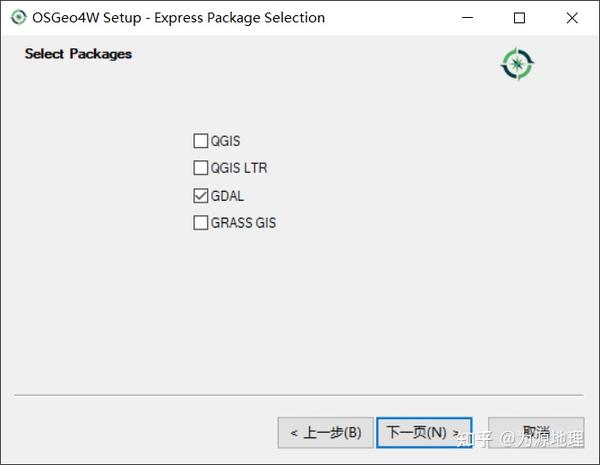
Task: Click the QGIS package label text
Action: 226,141
